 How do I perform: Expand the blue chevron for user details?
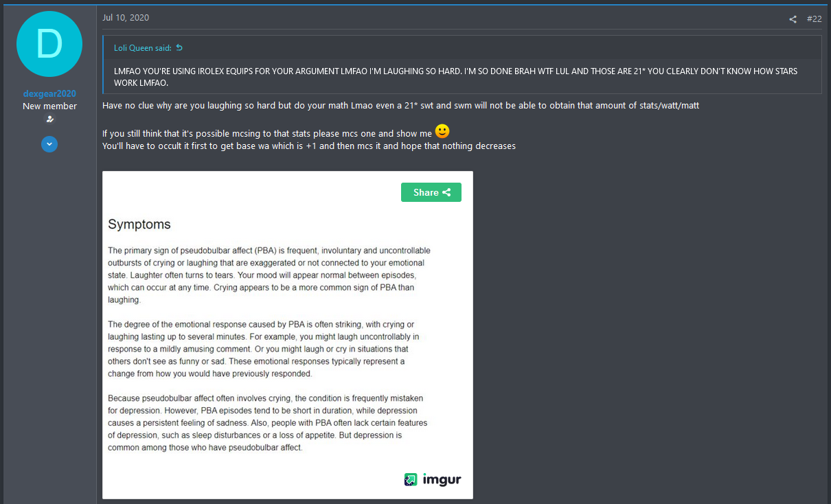click(x=49, y=145)
